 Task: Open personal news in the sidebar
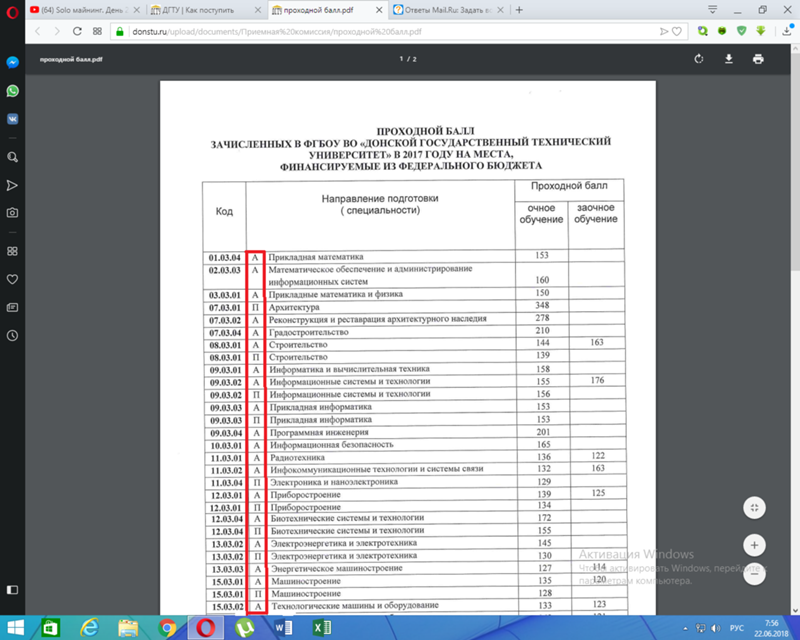point(13,307)
